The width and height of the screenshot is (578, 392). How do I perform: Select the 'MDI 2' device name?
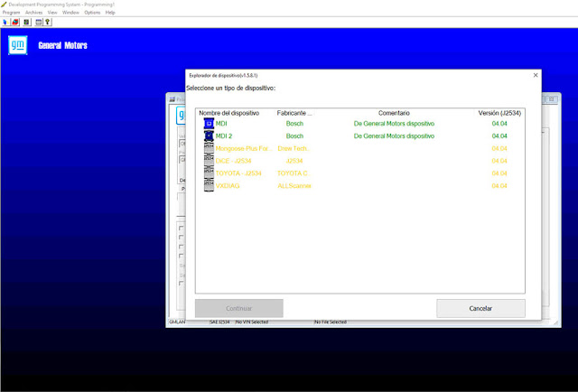pos(224,136)
